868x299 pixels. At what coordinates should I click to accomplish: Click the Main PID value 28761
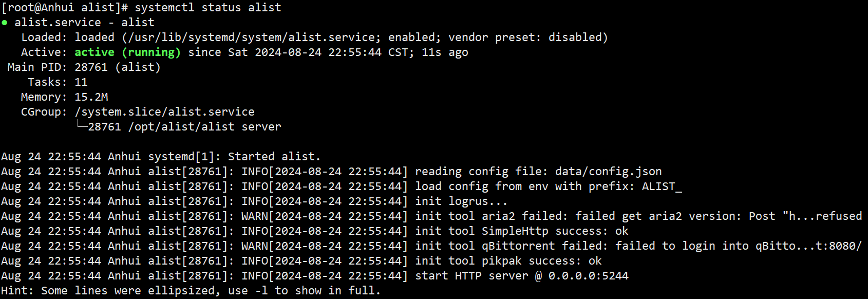coord(91,67)
